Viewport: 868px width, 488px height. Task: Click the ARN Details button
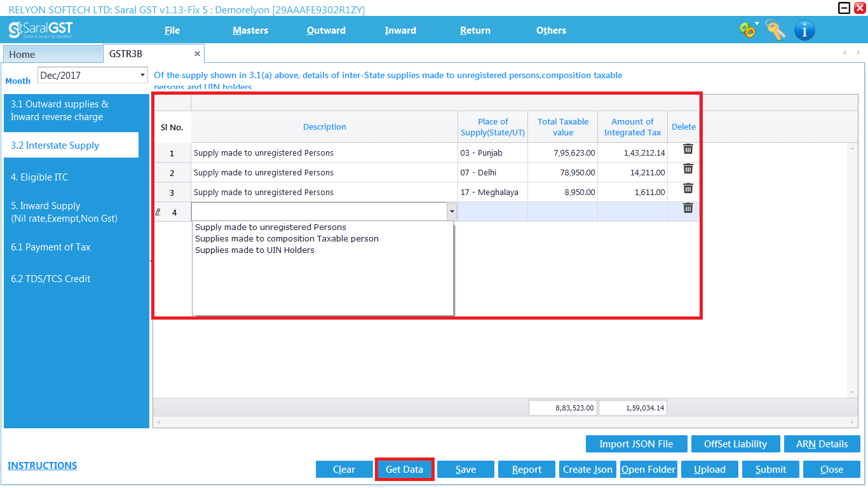point(822,444)
